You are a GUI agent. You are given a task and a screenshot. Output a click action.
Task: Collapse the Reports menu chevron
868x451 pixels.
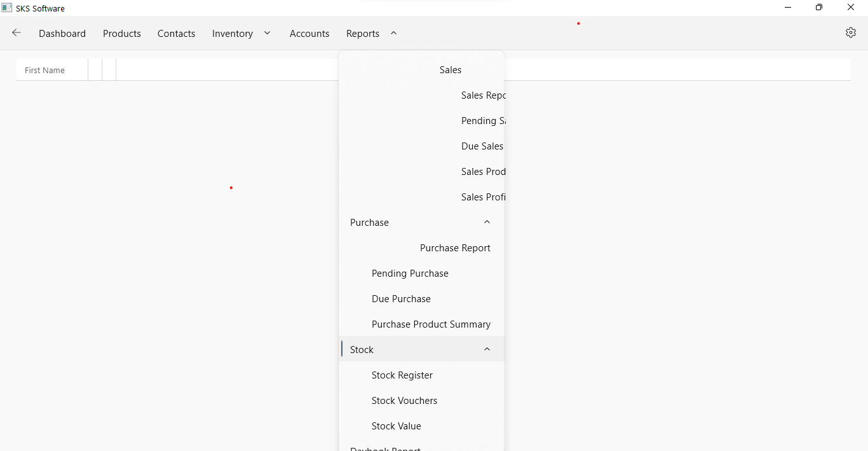tap(393, 33)
